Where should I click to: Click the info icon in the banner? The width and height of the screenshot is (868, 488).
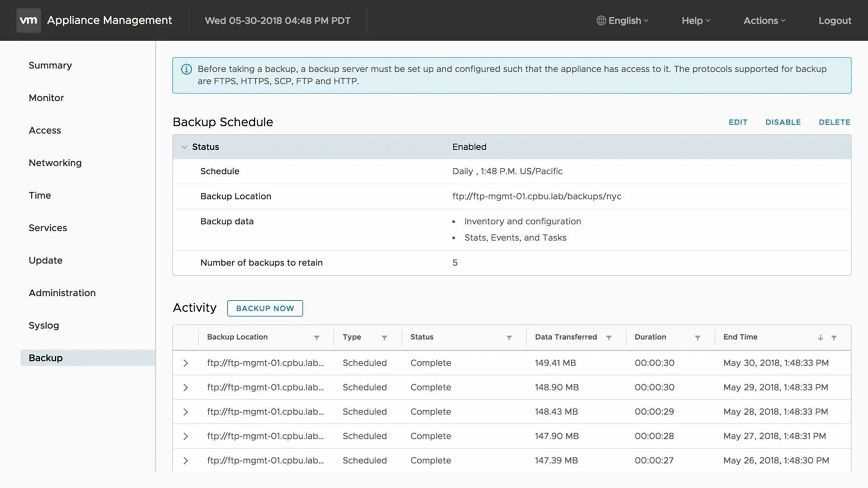pyautogui.click(x=186, y=69)
